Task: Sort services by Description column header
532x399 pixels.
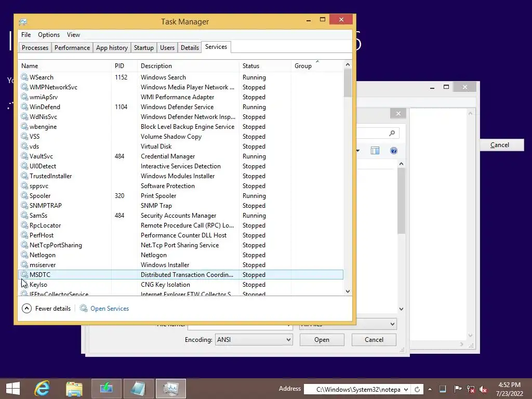Action: point(188,66)
